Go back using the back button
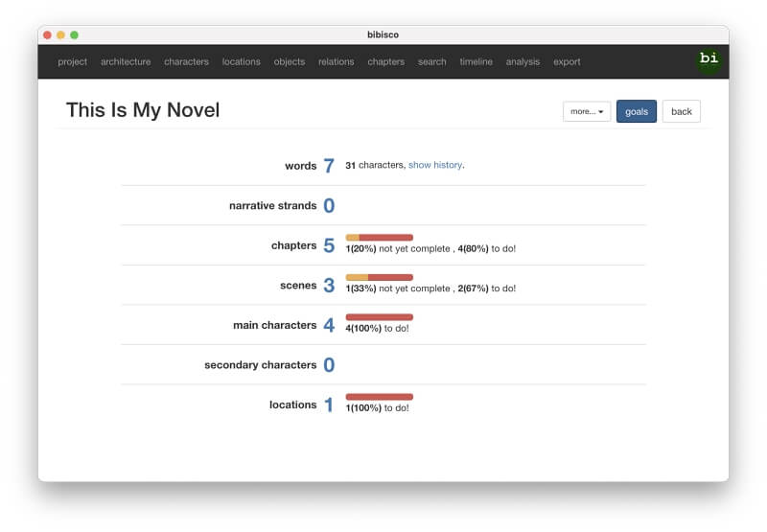This screenshot has height=532, width=767. (x=681, y=111)
